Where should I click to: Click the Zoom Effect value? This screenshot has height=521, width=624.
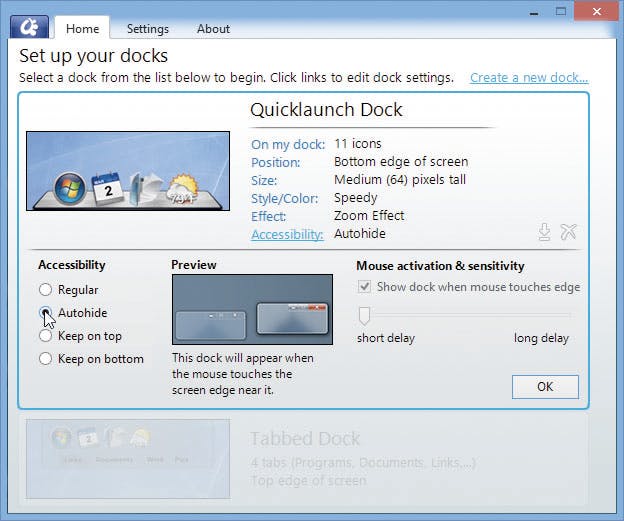pyautogui.click(x=369, y=216)
